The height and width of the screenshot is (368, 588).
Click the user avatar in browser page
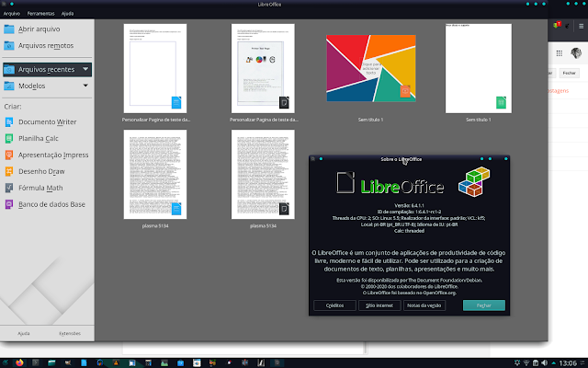tap(576, 53)
